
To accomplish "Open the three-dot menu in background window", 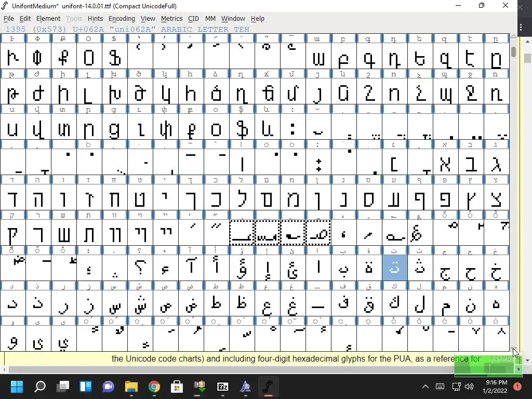I will pyautogui.click(x=521, y=27).
